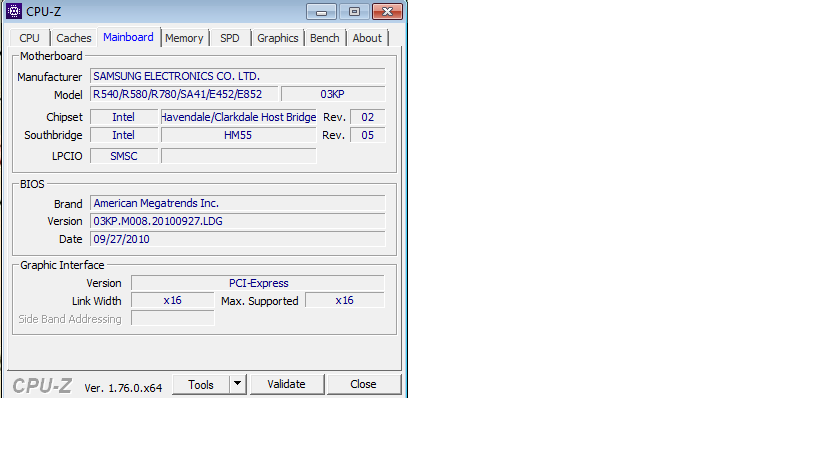Click the Validate button

click(287, 384)
